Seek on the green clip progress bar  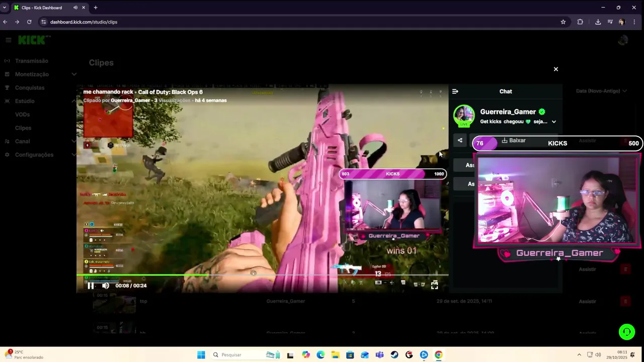[x=262, y=275]
